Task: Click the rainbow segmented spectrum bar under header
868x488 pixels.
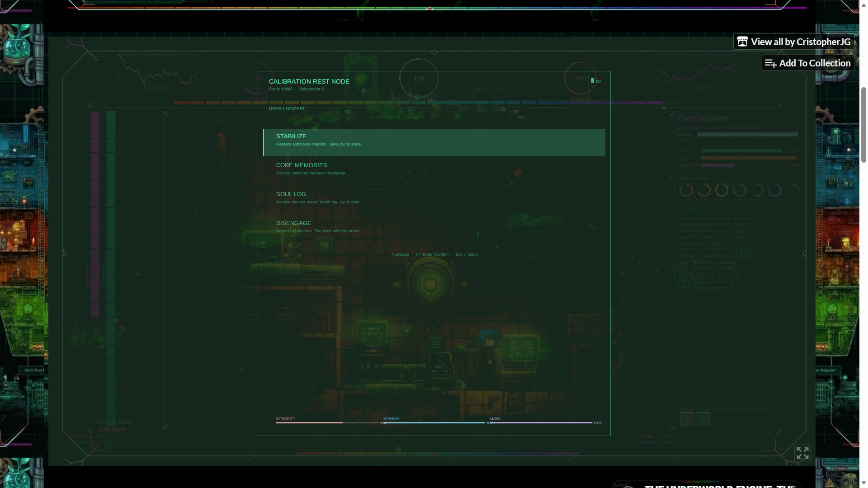Action: tap(418, 103)
